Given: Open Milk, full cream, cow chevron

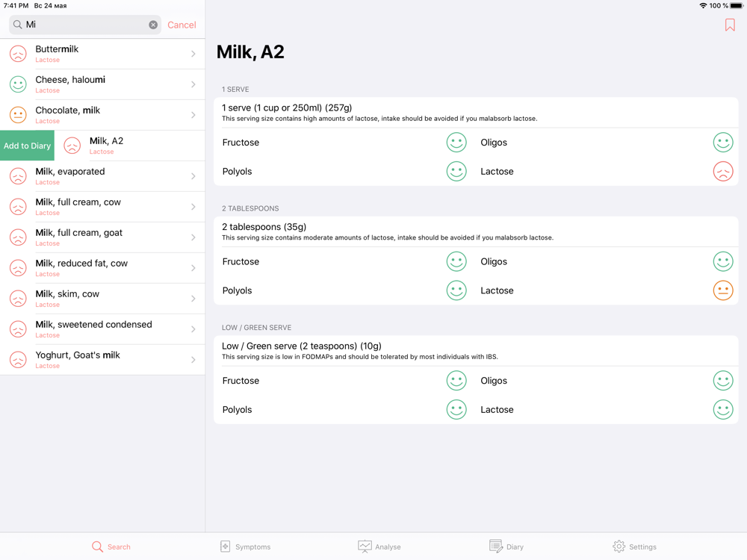Looking at the screenshot, I should click(x=193, y=207).
